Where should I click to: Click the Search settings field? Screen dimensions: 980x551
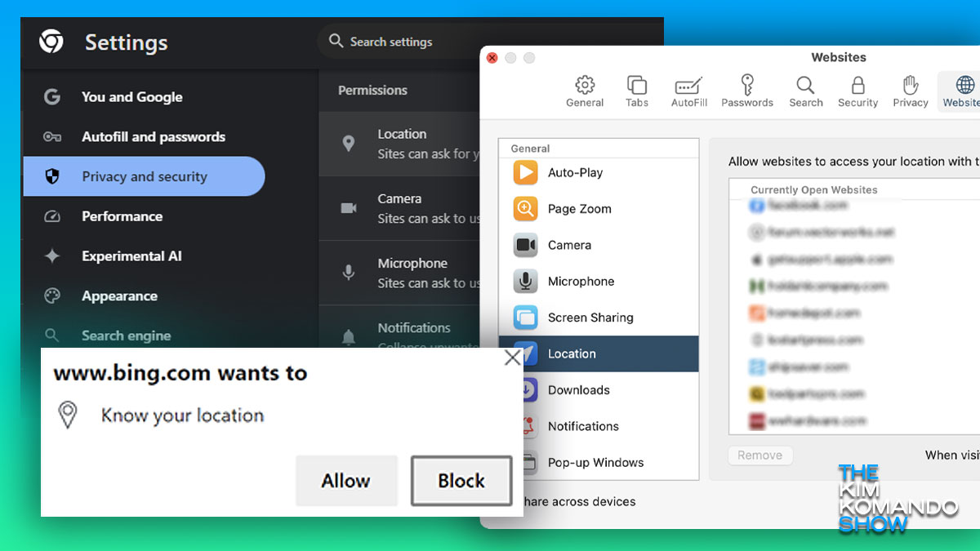[x=392, y=42]
